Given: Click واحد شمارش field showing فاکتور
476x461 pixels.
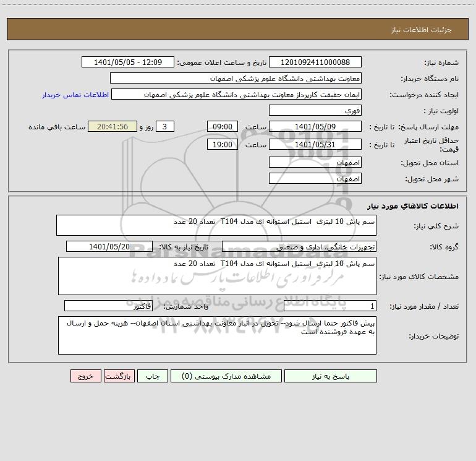Looking at the screenshot, I should pos(108,306).
